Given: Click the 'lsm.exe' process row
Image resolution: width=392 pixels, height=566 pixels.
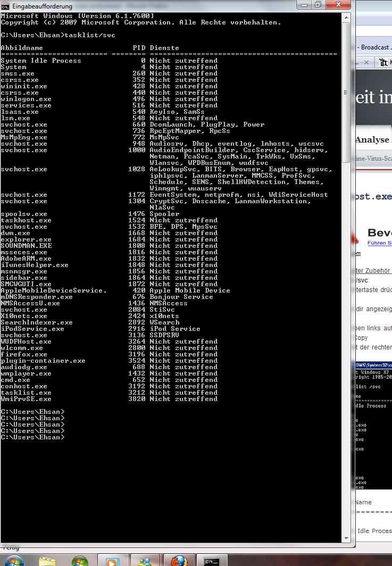Looking at the screenshot, I should tap(109, 118).
